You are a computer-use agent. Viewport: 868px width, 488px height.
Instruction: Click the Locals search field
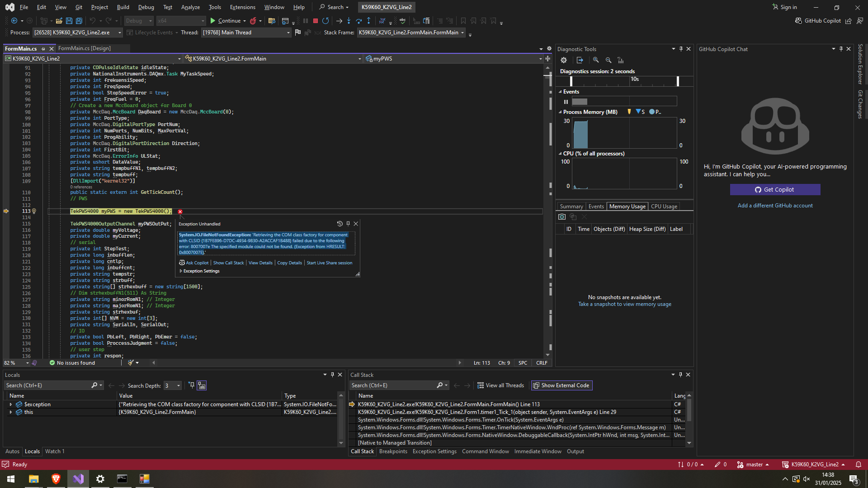(47, 385)
